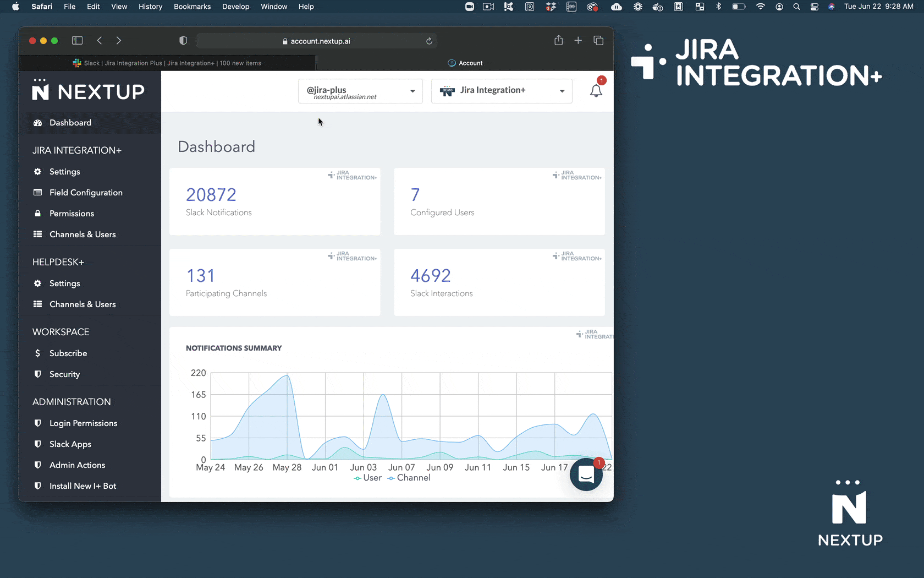Open the chat support bubble

click(x=586, y=475)
